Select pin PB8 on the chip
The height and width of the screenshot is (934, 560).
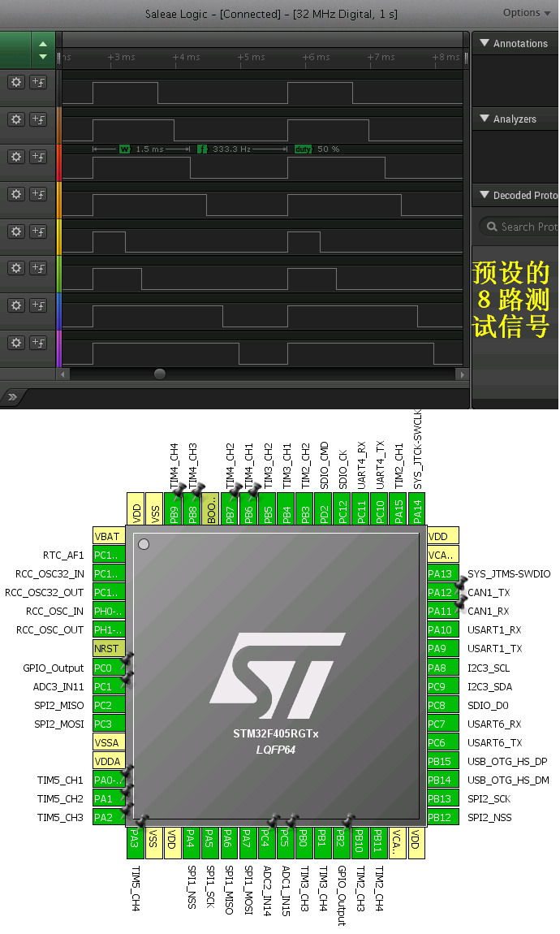(192, 508)
